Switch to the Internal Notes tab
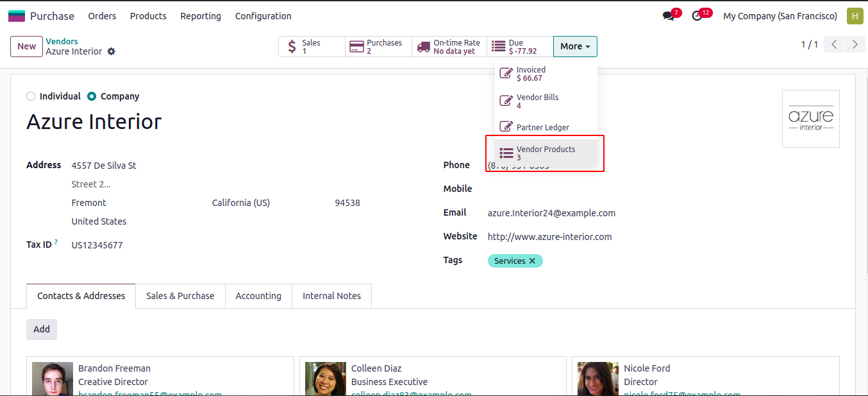 coord(331,296)
